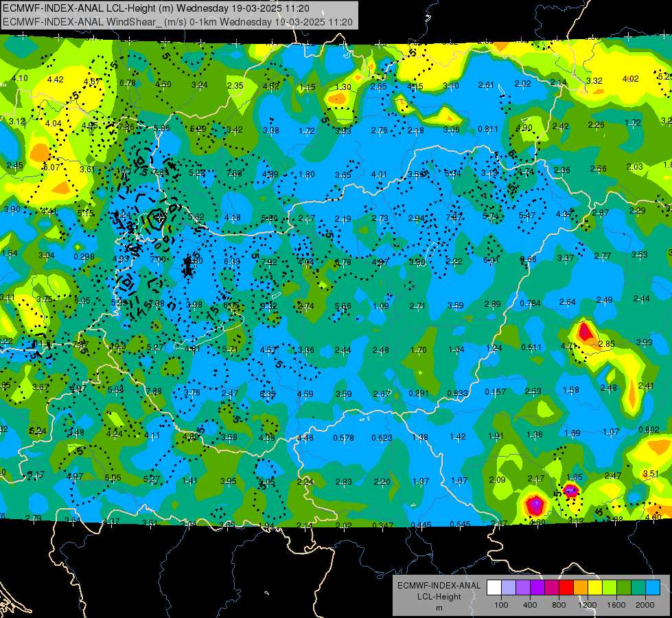Click the map value '0.833'
The width and height of the screenshot is (672, 618).
457,393
